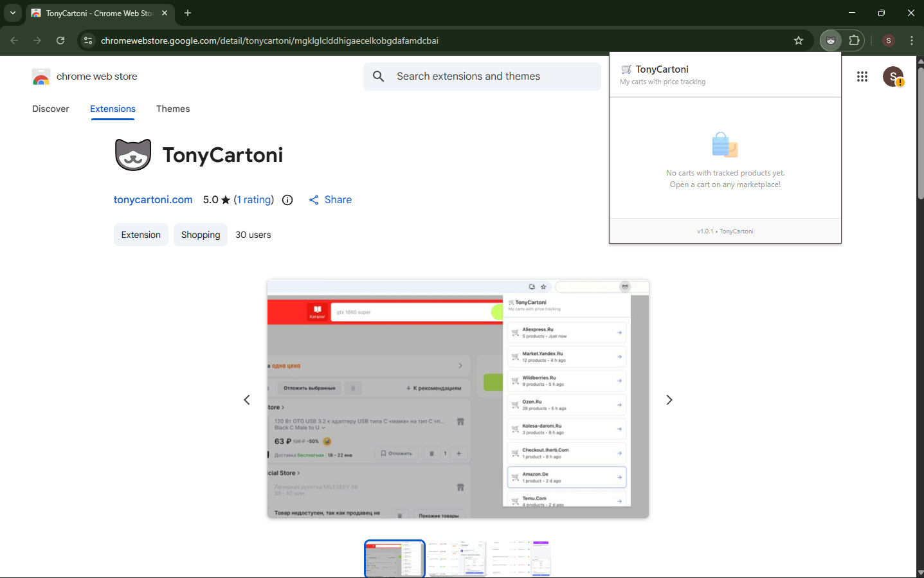Open the tab search dropdown arrow
Image resolution: width=924 pixels, height=578 pixels.
tap(12, 13)
